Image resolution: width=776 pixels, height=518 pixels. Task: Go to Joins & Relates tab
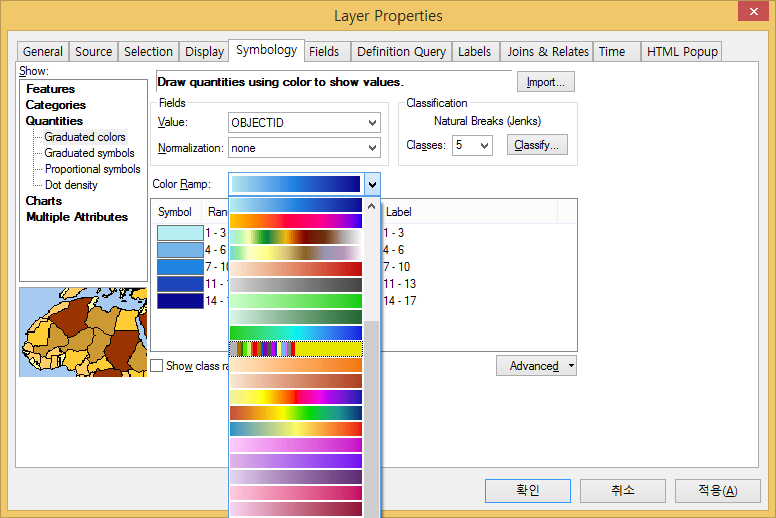click(x=547, y=51)
